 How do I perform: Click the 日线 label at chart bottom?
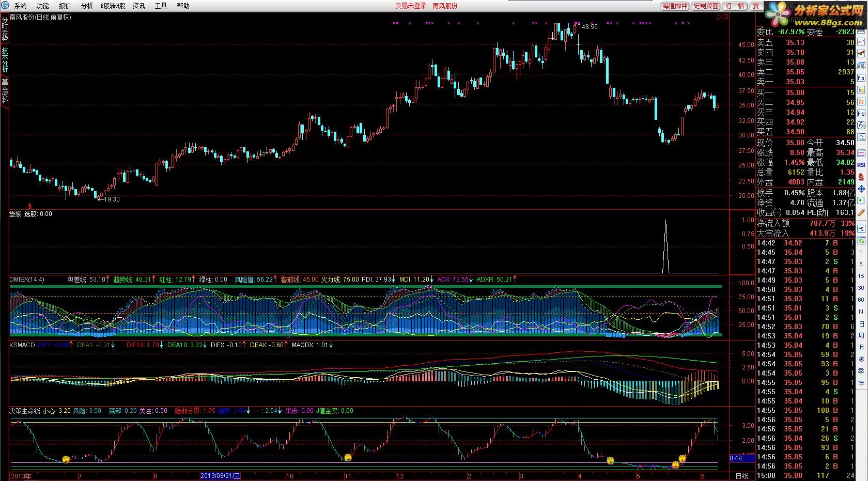[x=741, y=476]
